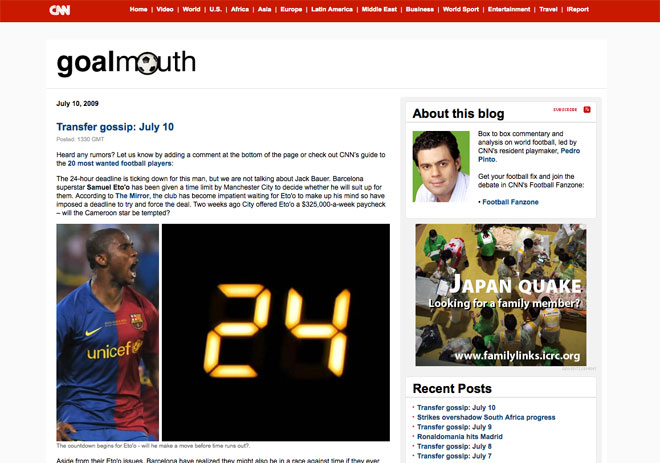Select Latin America in the top nav
The image size is (660, 463).
tap(332, 9)
